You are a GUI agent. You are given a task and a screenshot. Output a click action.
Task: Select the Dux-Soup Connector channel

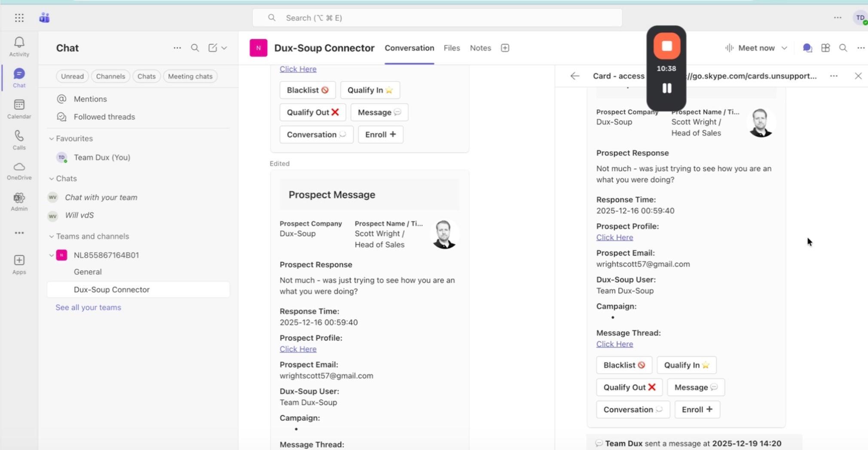[x=138, y=289]
